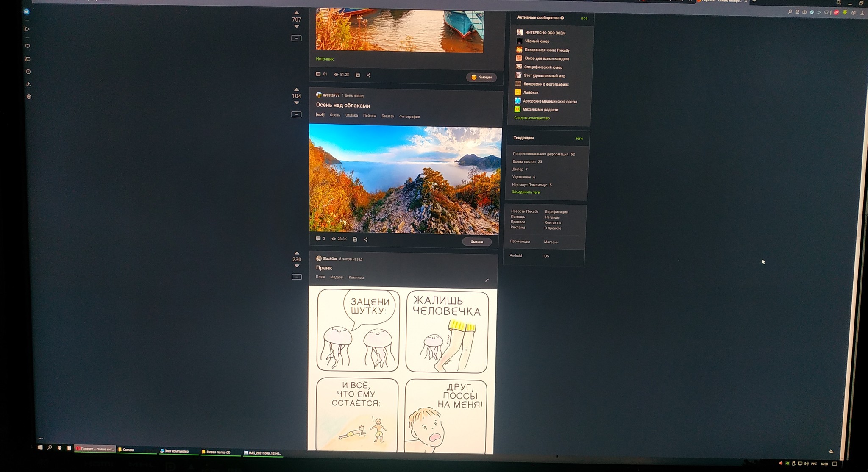Viewport: 868px width, 472px height.
Task: Upvote the post rated 230
Action: (297, 253)
